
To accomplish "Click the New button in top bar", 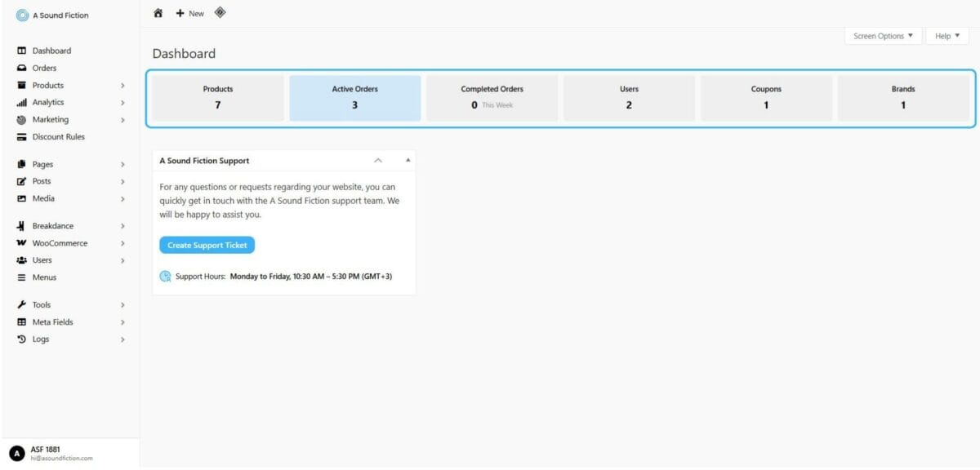I will click(190, 14).
